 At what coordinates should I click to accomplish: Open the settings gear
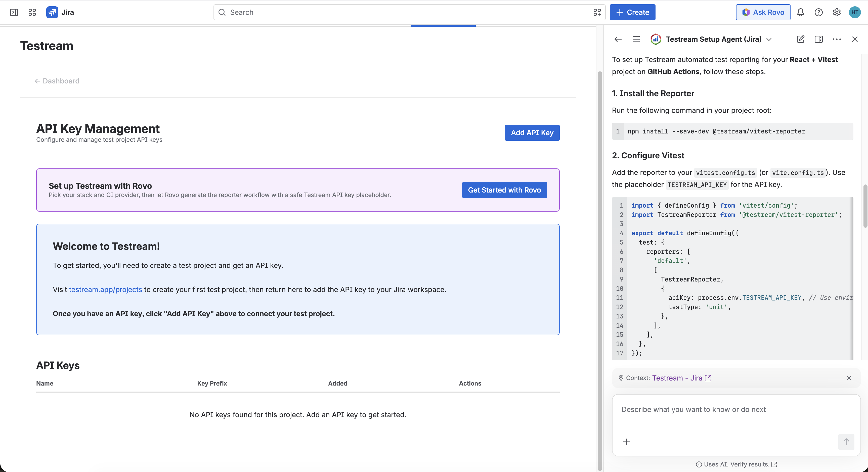point(836,13)
